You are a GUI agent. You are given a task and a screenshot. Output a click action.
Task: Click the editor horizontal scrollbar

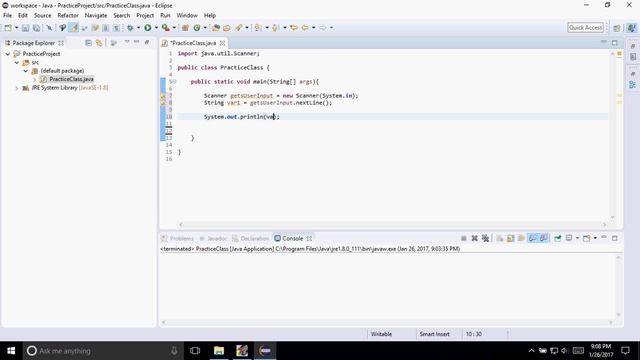(x=392, y=224)
